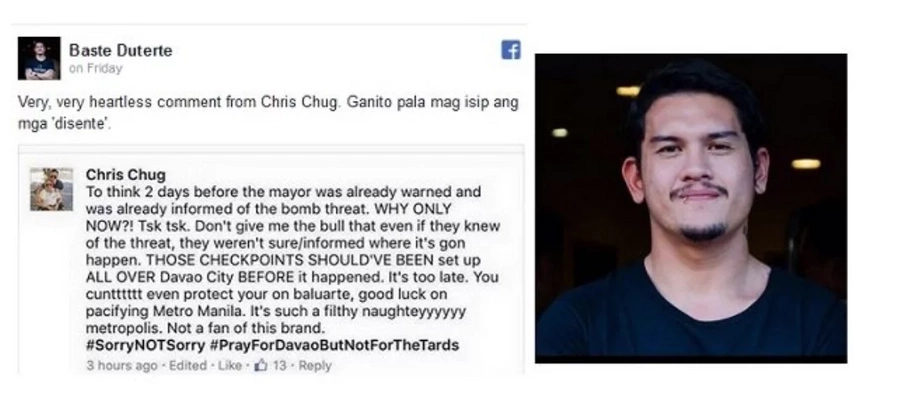
Task: Open Chris Chug's commenter avatar
Action: pyautogui.click(x=52, y=189)
